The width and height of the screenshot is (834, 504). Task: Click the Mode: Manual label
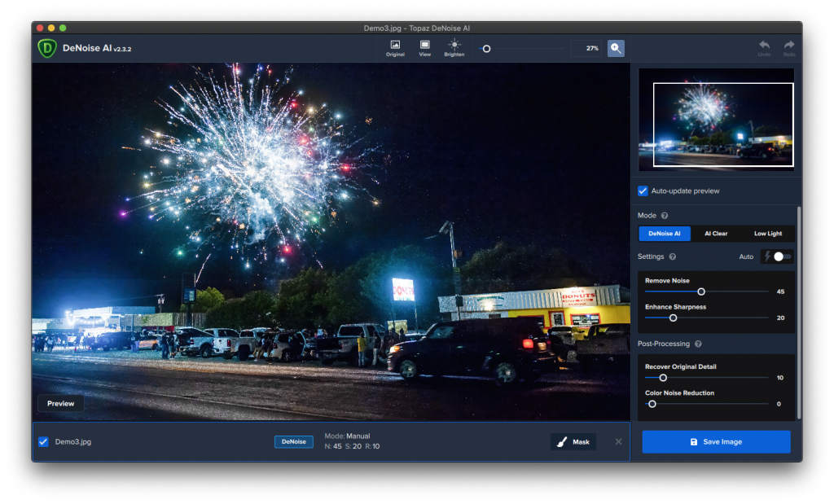click(x=347, y=436)
